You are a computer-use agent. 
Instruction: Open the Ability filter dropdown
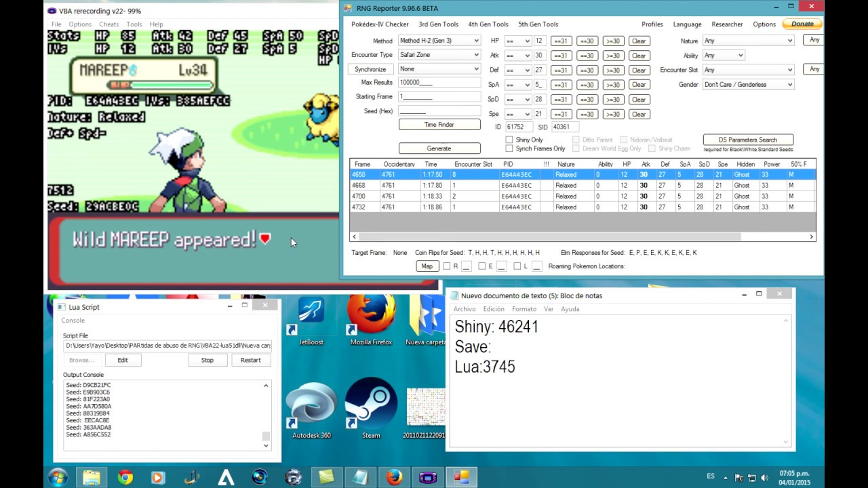724,56
